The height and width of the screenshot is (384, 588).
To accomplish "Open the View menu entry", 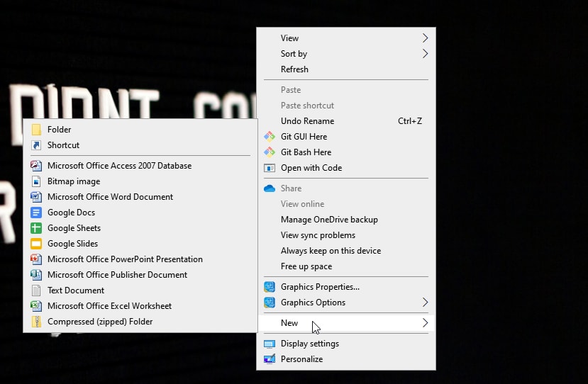I will coord(289,38).
